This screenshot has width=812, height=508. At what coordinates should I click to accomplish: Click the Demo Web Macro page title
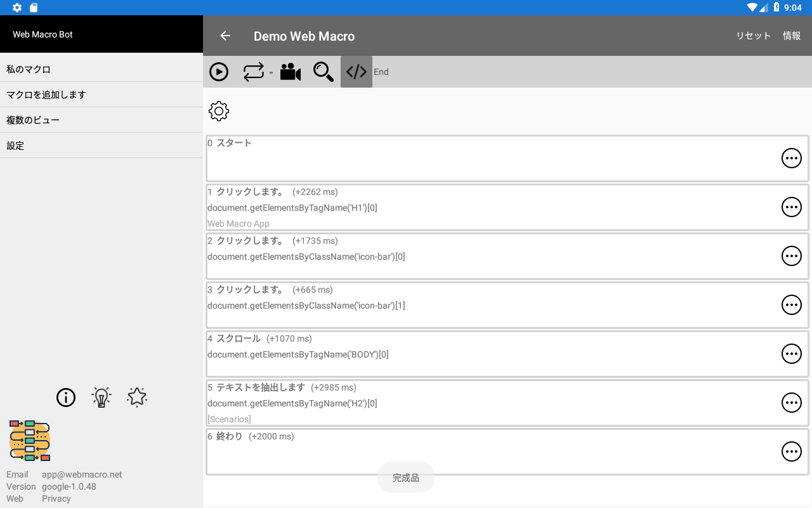point(304,36)
